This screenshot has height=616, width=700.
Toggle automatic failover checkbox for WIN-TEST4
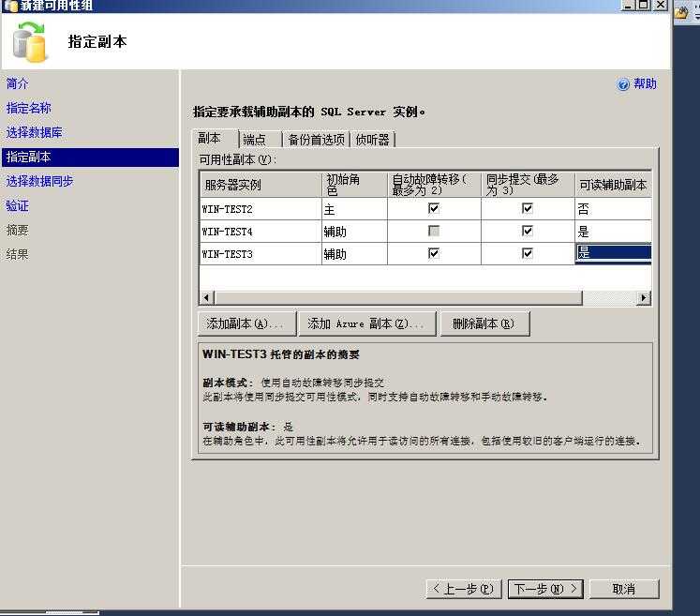point(434,231)
